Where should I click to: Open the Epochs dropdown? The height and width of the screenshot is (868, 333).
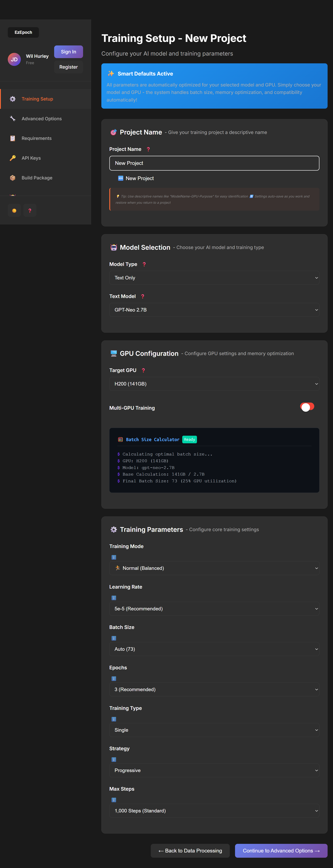coord(214,689)
